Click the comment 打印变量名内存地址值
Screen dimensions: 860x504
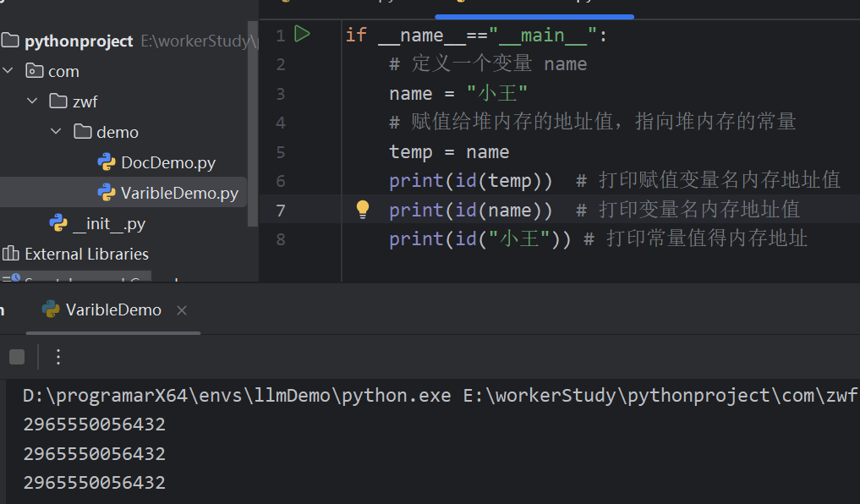[687, 210]
